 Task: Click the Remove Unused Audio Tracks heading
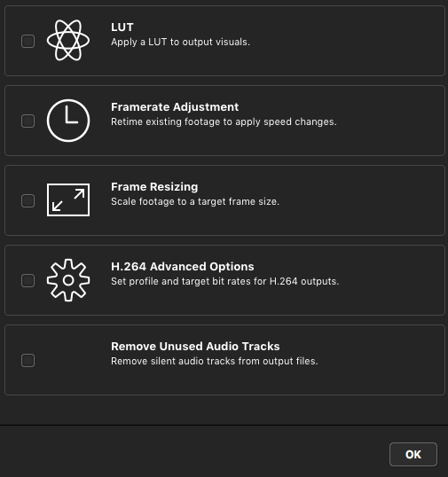tap(195, 346)
